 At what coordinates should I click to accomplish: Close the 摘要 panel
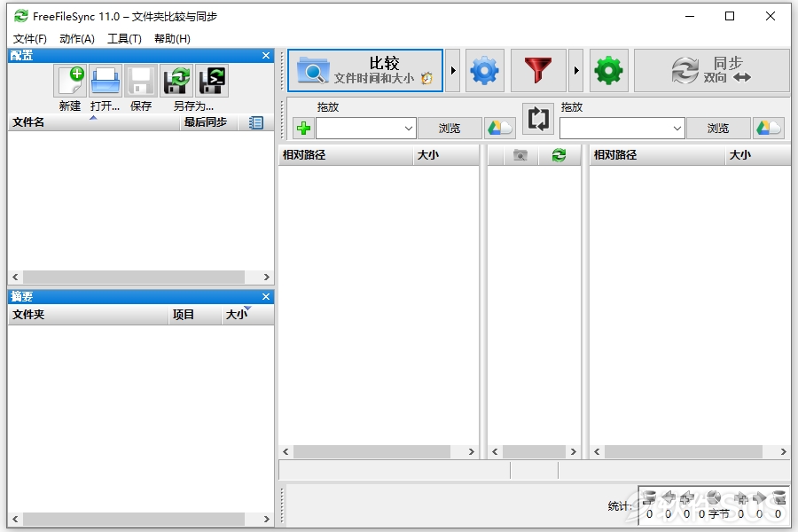266,297
